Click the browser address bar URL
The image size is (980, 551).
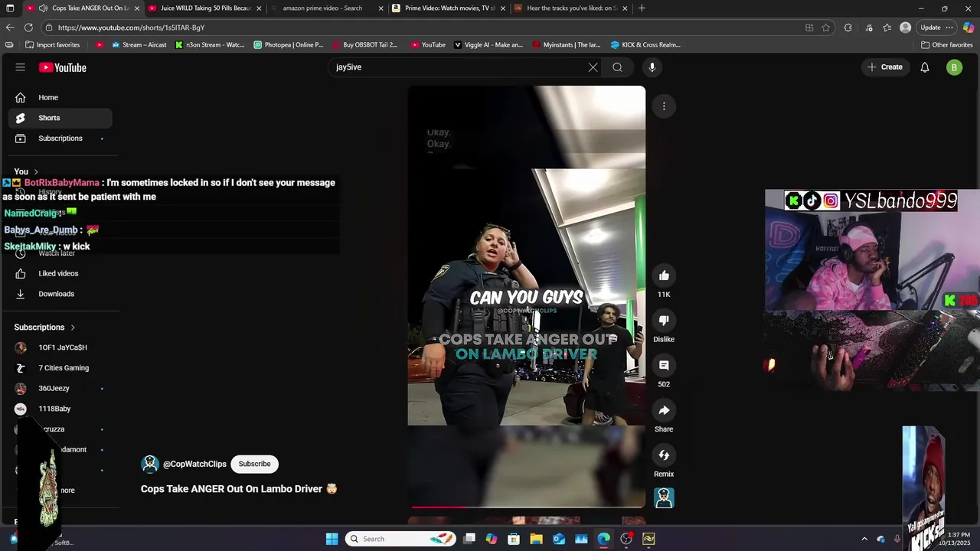pyautogui.click(x=131, y=28)
